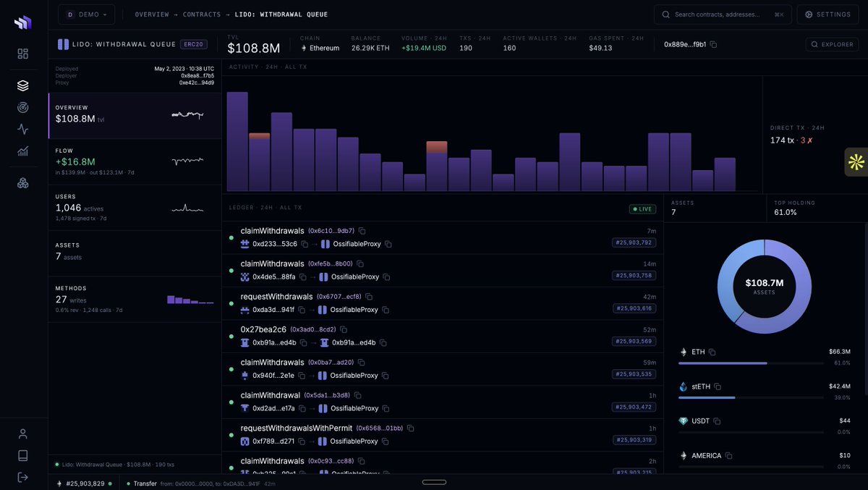Select the stacked layers contracts icon

pos(23,85)
